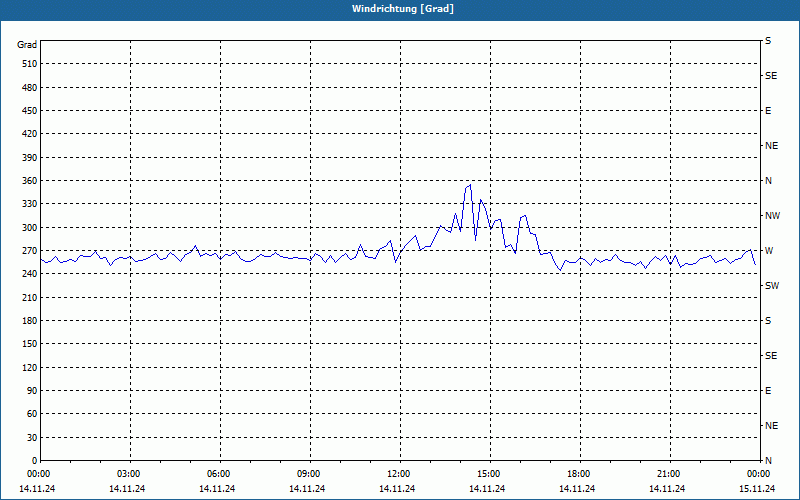This screenshot has height=500, width=800.
Task: Click the y-axis value 120
Action: [30, 367]
